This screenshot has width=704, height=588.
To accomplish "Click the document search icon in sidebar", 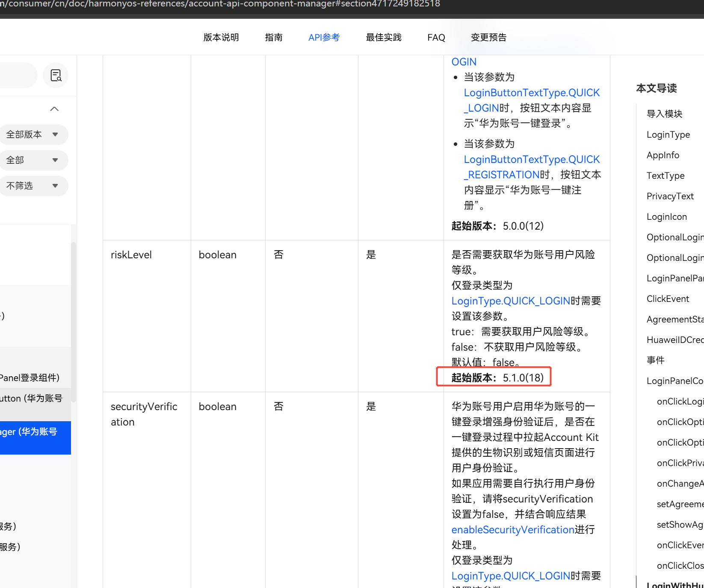I will 56,75.
